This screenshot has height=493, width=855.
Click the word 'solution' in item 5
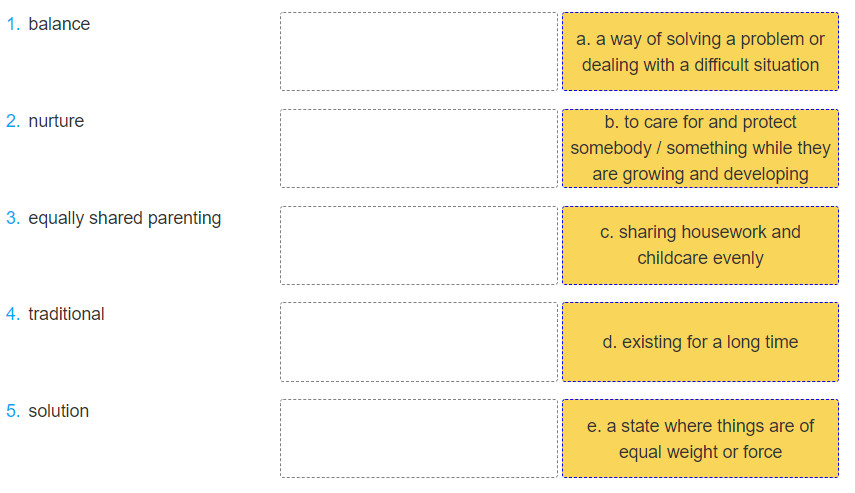point(58,411)
